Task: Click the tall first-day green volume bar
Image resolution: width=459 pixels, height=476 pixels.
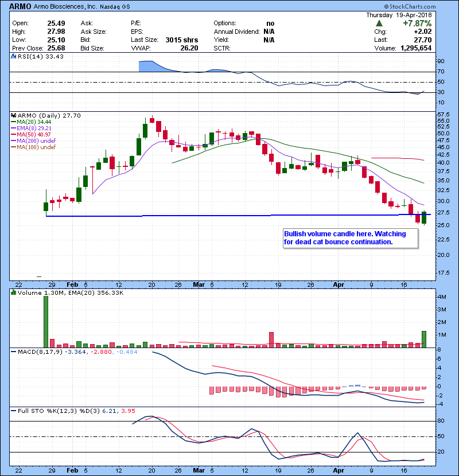Action: pos(46,322)
